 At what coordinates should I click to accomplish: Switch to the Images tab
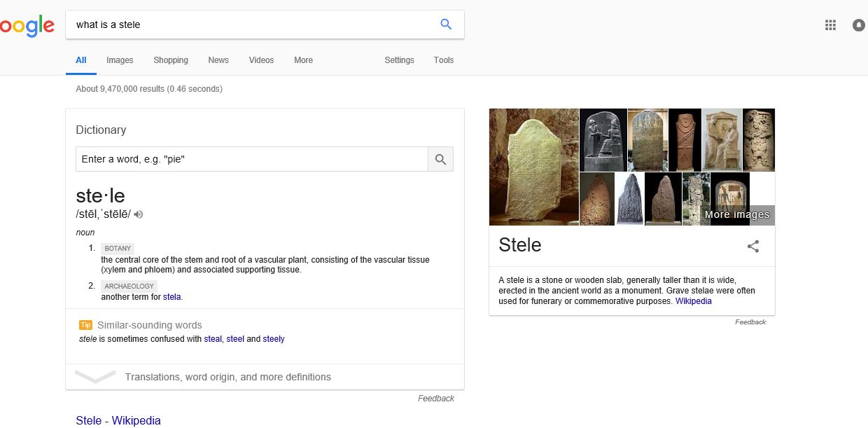coord(120,60)
